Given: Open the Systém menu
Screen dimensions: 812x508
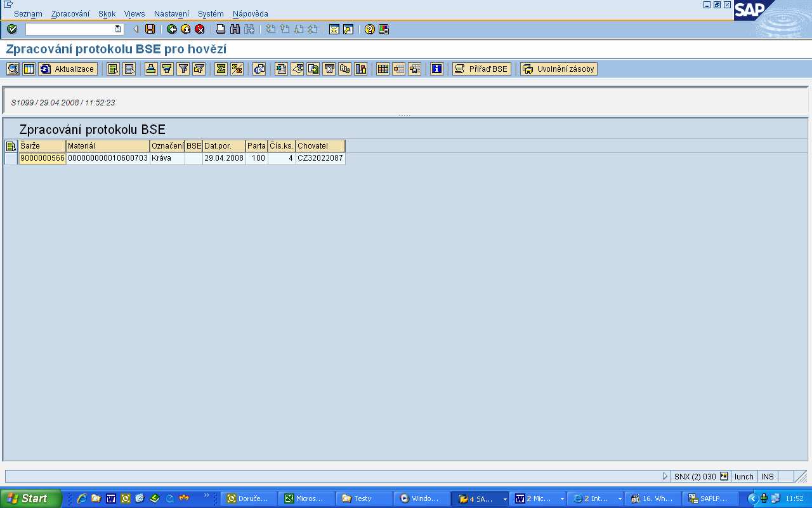Looking at the screenshot, I should (x=211, y=13).
